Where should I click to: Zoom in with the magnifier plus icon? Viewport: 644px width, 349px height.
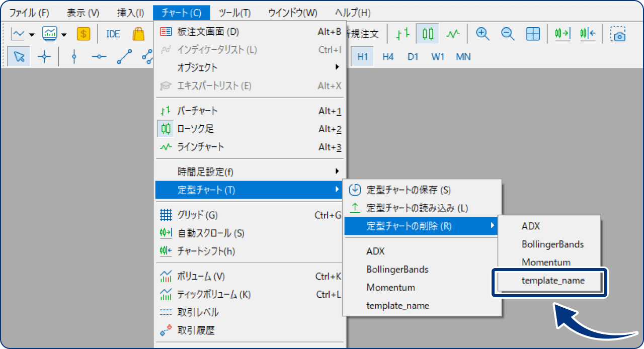point(483,34)
